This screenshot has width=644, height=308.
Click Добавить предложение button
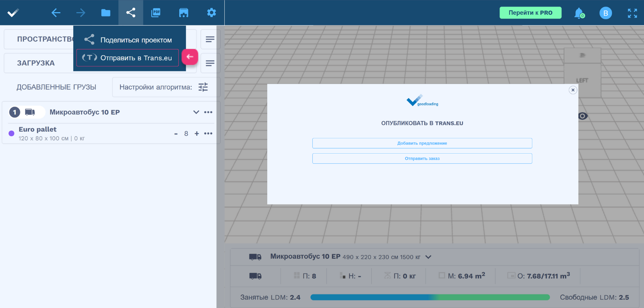422,143
